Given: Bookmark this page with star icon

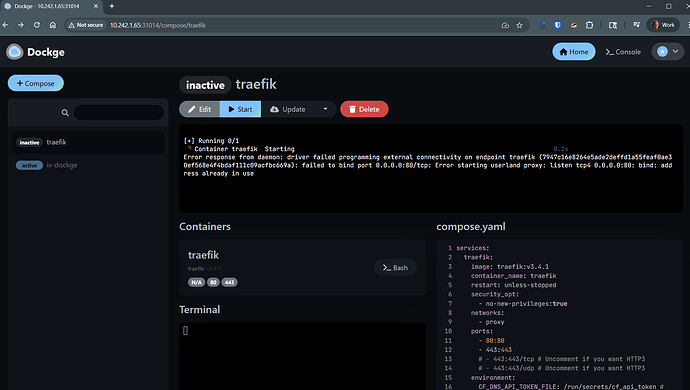Looking at the screenshot, I should coord(519,25).
